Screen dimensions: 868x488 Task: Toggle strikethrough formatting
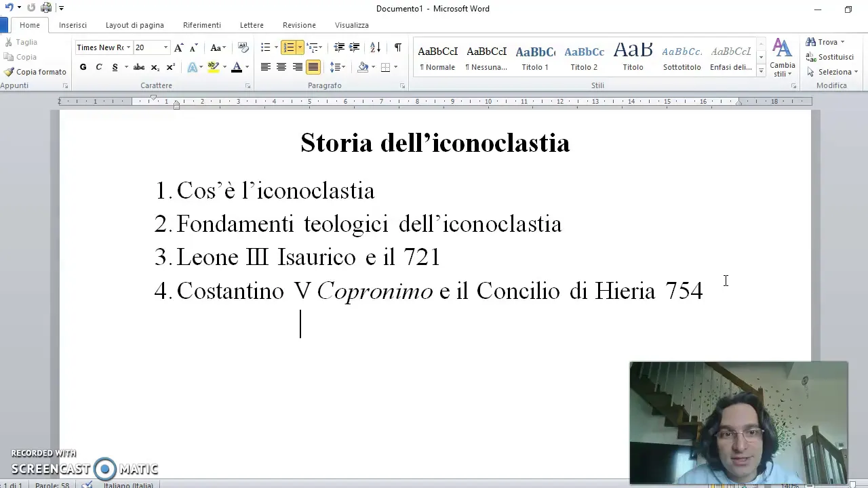click(x=139, y=67)
